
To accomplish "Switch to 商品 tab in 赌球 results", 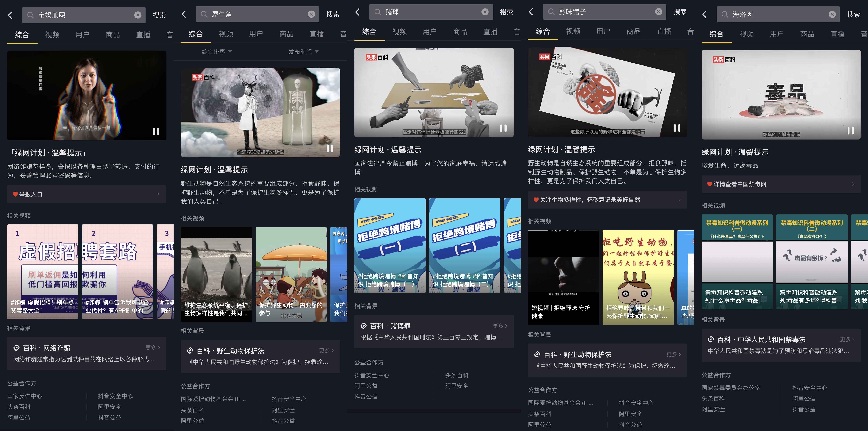I will pos(460,32).
